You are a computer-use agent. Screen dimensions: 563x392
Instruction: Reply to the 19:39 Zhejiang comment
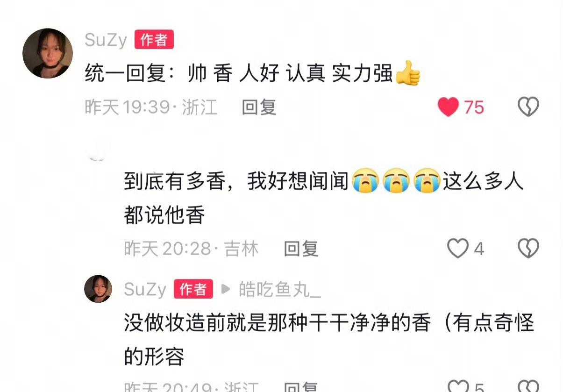click(259, 108)
